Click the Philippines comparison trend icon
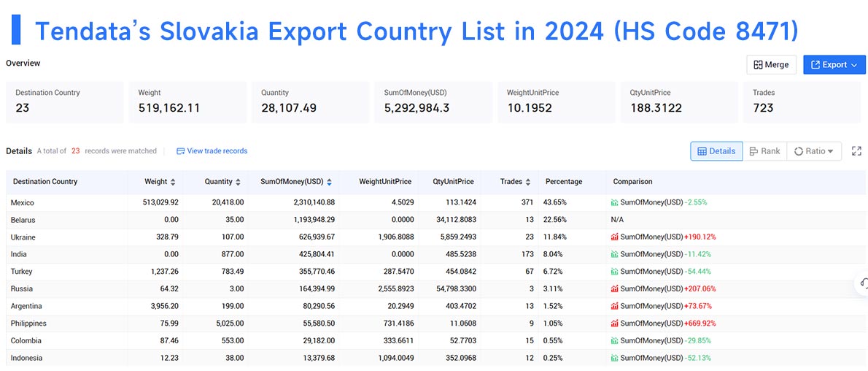This screenshot has height=371, width=868. tap(614, 324)
